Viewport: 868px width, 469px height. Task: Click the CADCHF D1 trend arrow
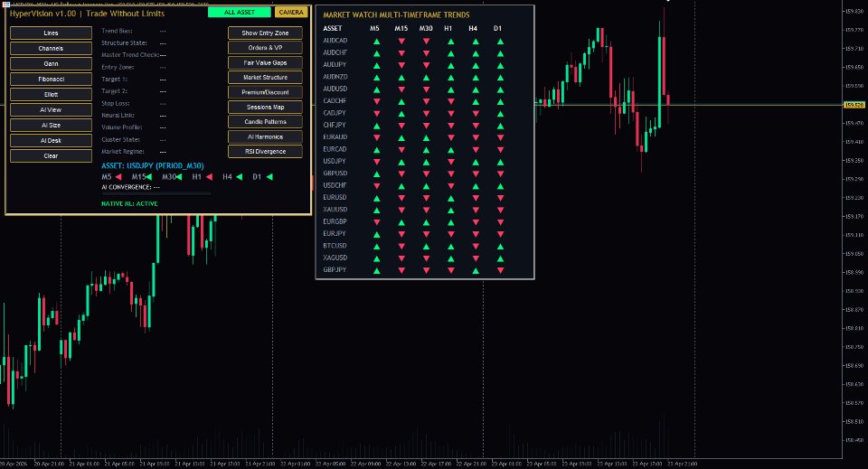coord(500,101)
